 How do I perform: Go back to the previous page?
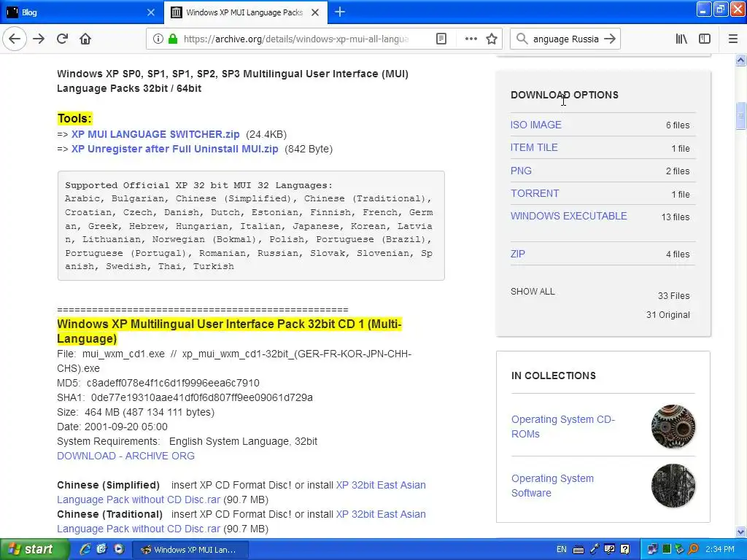(15, 39)
